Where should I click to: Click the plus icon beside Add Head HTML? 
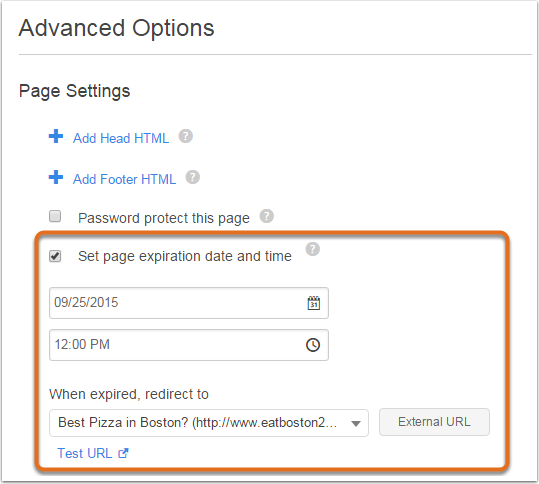click(x=56, y=136)
